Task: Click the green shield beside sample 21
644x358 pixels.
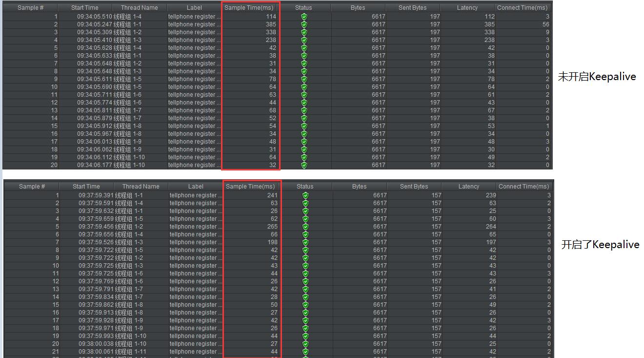Action: (305, 351)
